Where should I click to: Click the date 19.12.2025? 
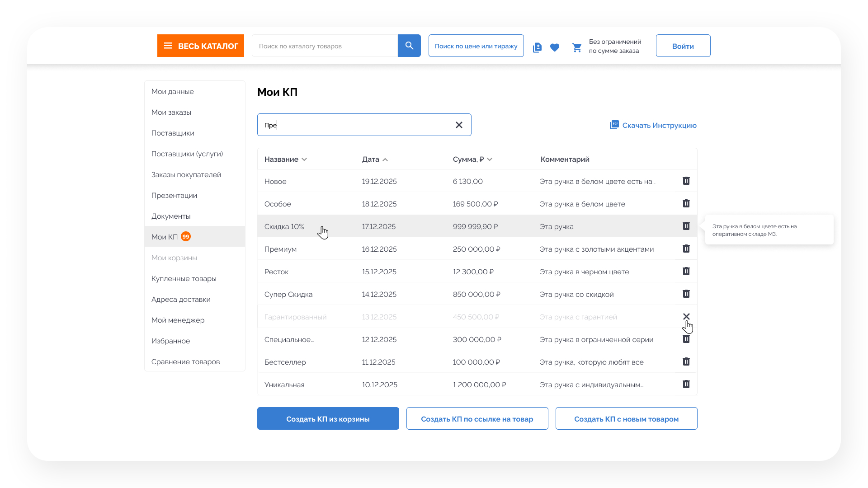[x=379, y=181]
